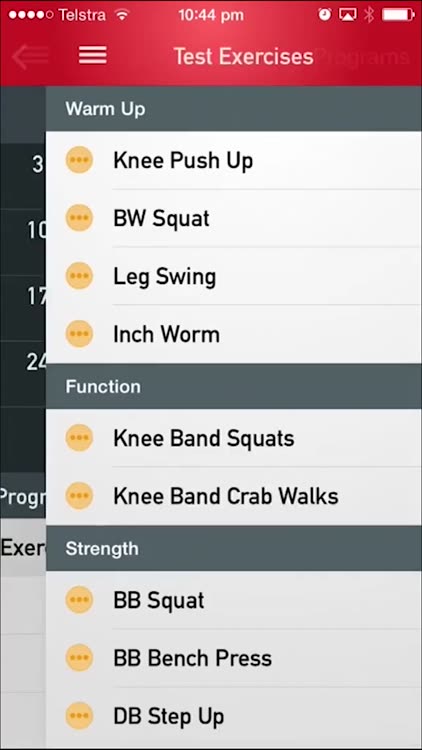Choose the Inch Worm exercise
The image size is (422, 750).
(x=233, y=334)
